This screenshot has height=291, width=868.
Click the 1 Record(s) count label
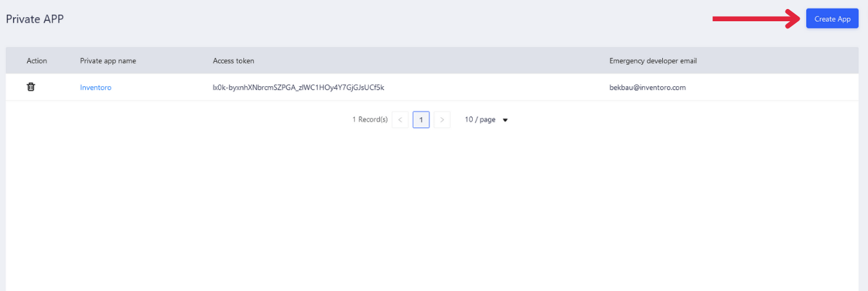click(x=370, y=120)
